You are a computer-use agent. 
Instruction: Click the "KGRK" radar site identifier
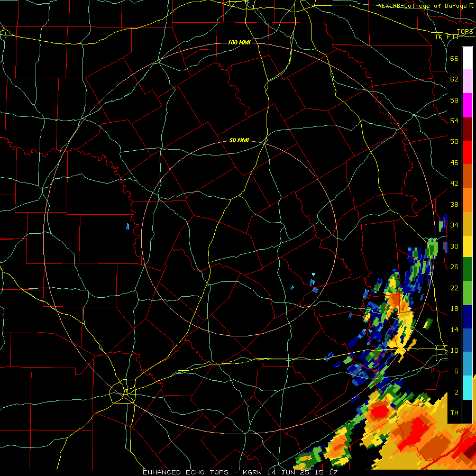pos(253,472)
